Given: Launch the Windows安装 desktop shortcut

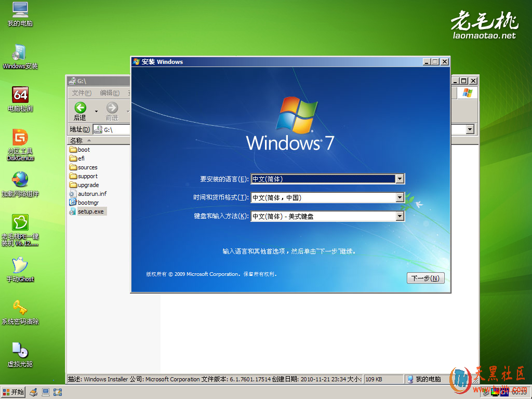Looking at the screenshot, I should (20, 53).
